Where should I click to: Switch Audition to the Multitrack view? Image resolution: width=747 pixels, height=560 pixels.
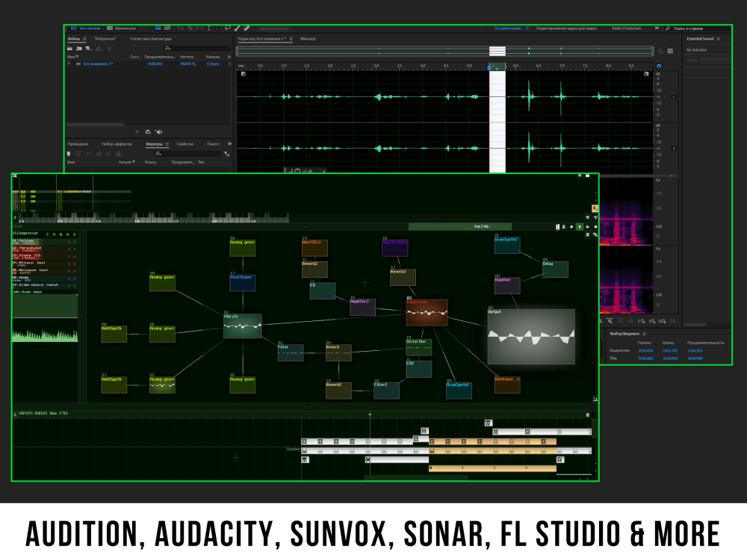pos(122,28)
